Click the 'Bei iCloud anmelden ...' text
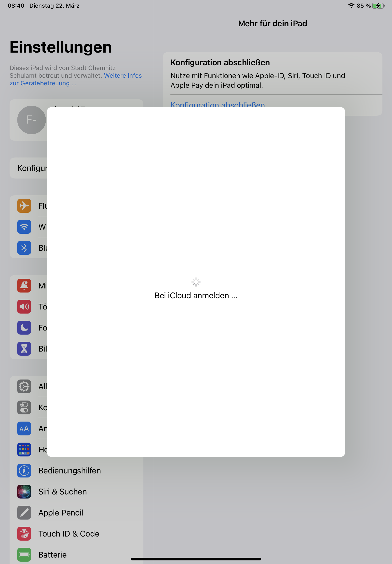The height and width of the screenshot is (564, 392). pos(196,295)
